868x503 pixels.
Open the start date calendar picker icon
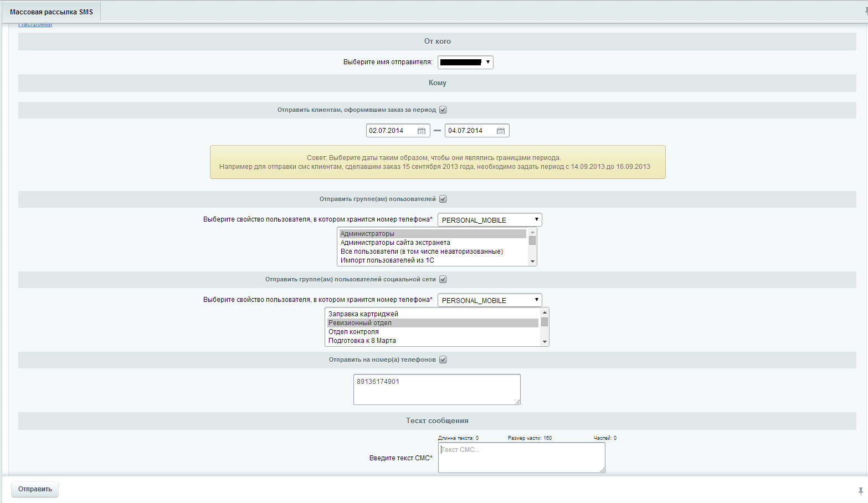click(422, 131)
